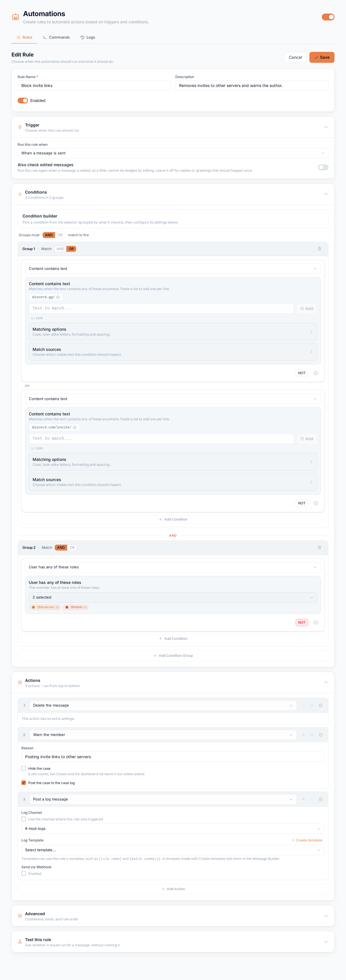The width and height of the screenshot is (346, 980).
Task: Move Delete the message action down
Action: click(x=312, y=705)
